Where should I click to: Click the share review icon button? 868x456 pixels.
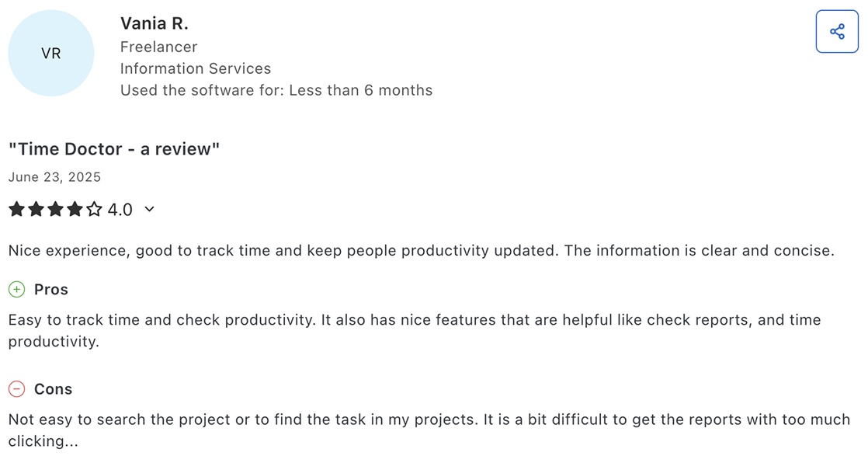(837, 32)
